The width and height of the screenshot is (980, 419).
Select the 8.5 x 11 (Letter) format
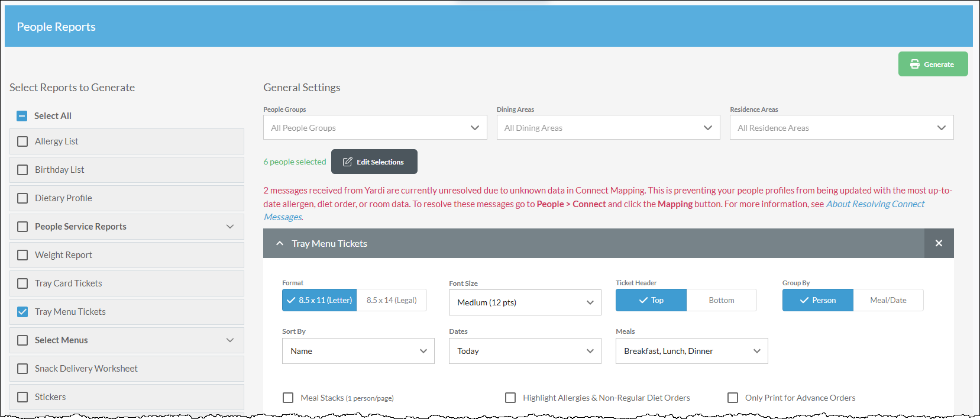(x=319, y=300)
